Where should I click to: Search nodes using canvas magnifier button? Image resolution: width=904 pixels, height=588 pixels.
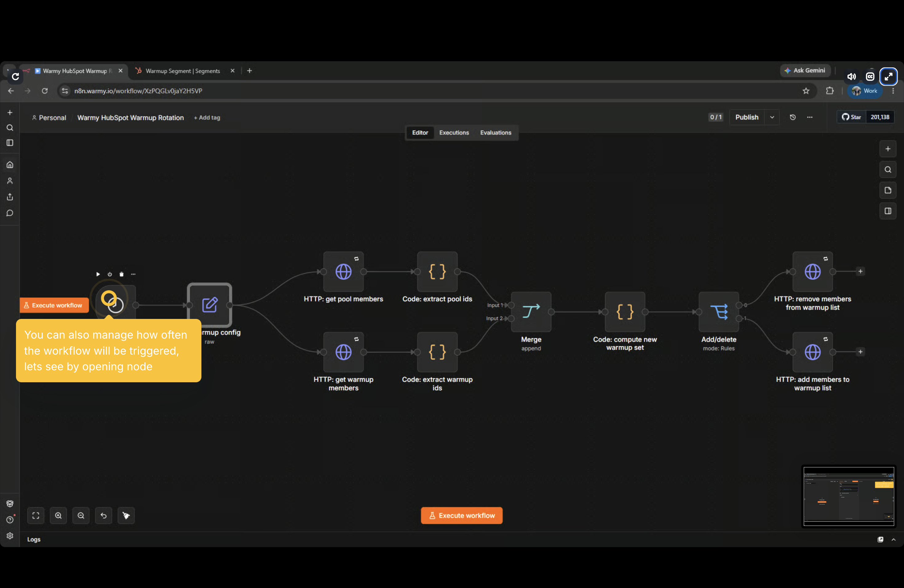(888, 169)
